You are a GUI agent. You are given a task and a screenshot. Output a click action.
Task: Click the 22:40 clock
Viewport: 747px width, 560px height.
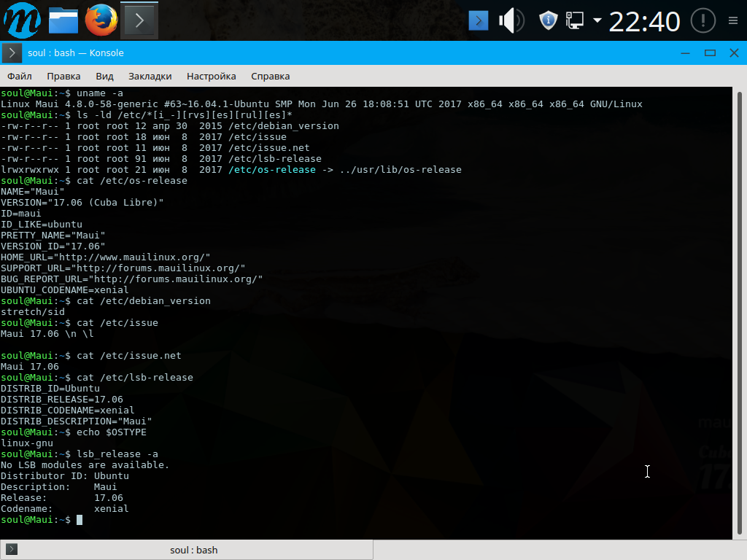pos(644,21)
